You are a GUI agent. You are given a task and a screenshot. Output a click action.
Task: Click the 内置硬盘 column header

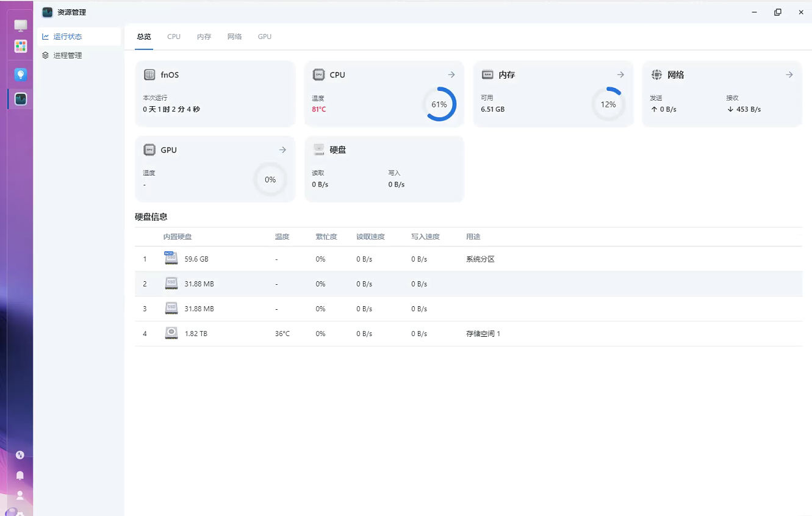coord(178,237)
